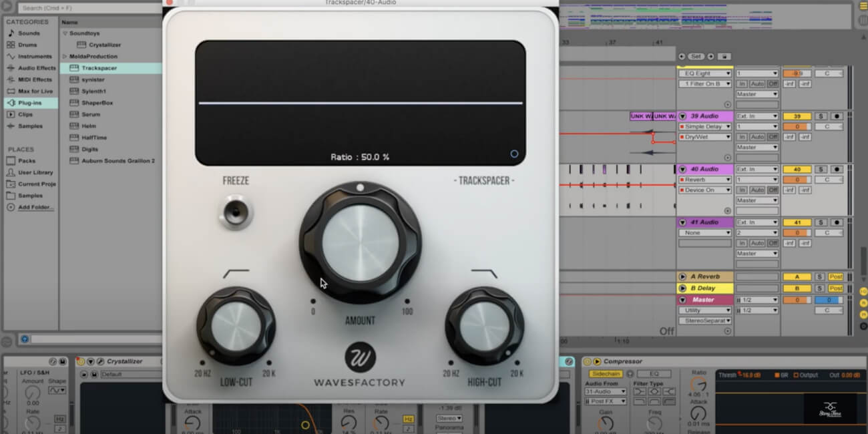Unfold the A Reverb return track
Image resolution: width=868 pixels, height=434 pixels.
(x=683, y=276)
